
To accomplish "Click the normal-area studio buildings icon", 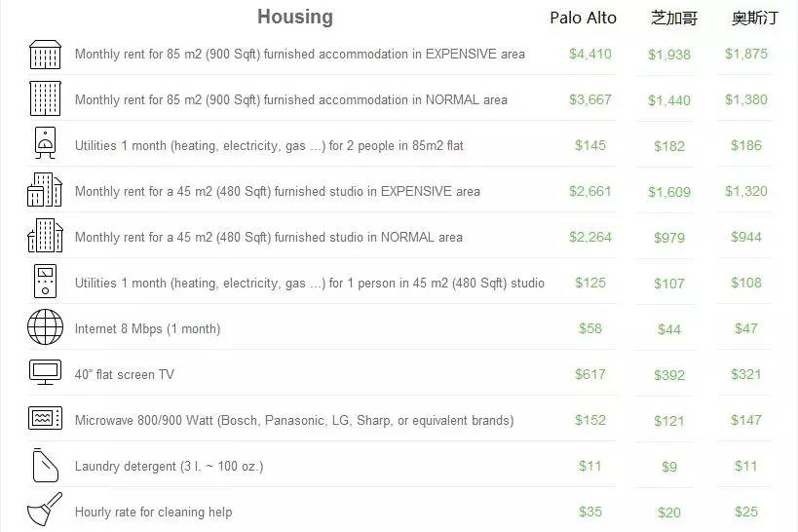I will coord(45,235).
